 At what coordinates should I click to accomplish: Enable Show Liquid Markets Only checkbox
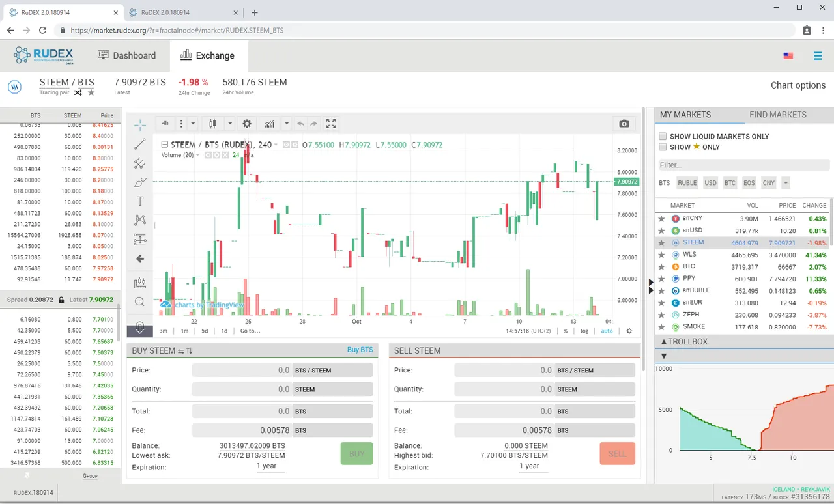(x=663, y=137)
